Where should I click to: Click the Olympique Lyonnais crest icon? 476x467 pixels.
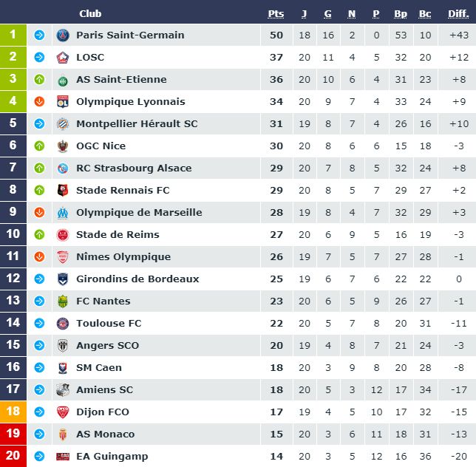click(63, 102)
